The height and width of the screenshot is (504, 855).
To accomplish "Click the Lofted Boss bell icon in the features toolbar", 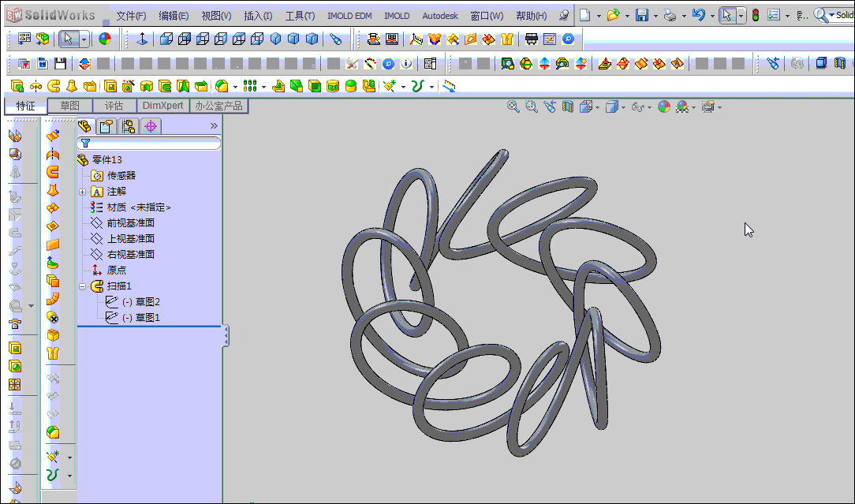I will [72, 86].
